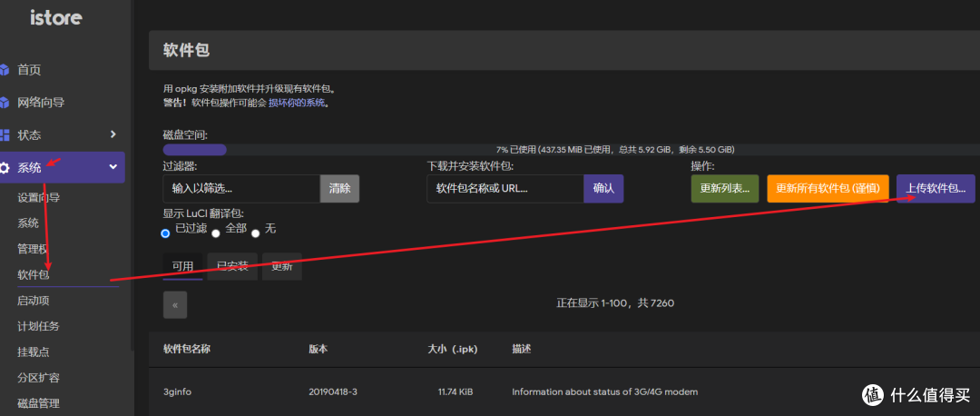Select the 无 radio option
Image resolution: width=980 pixels, height=416 pixels.
(255, 233)
